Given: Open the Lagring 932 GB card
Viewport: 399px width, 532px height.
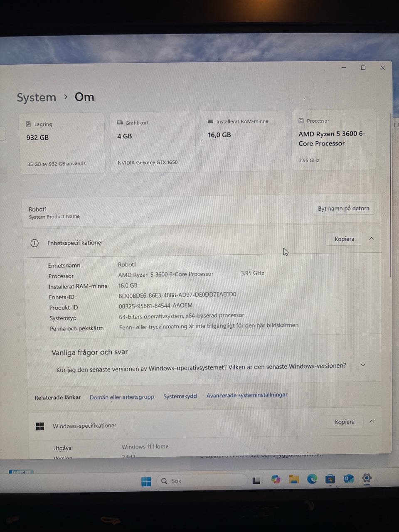Looking at the screenshot, I should [62, 143].
